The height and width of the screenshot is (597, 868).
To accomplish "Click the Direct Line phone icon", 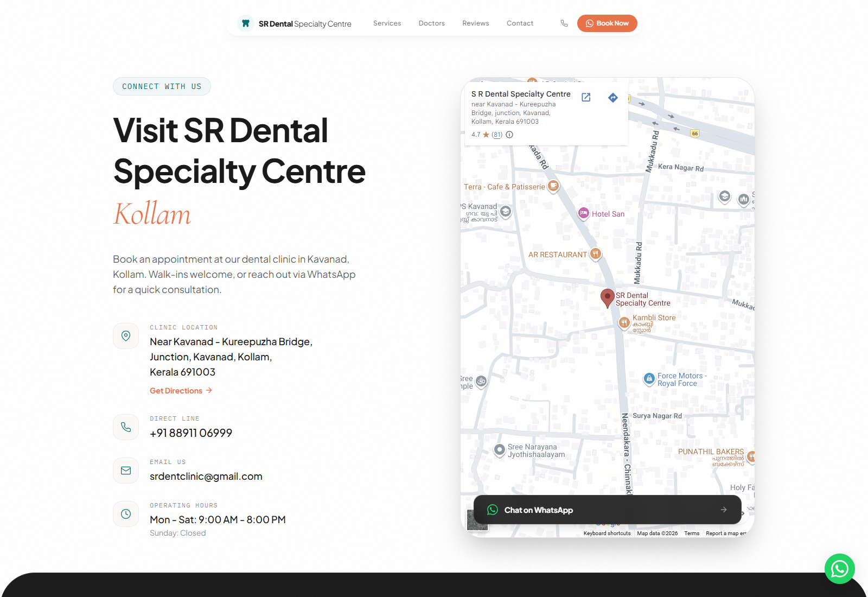I will 126,427.
